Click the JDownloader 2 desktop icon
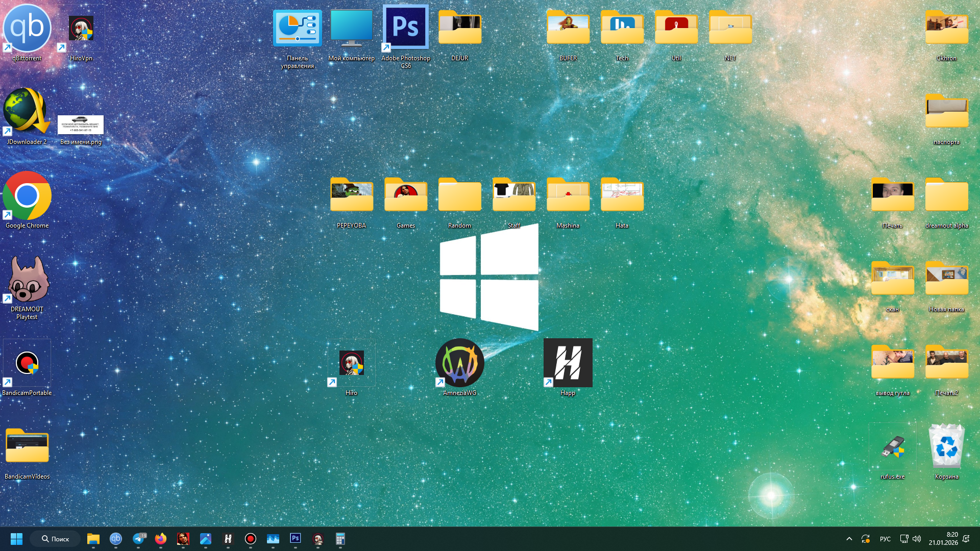Viewport: 980px width, 551px height. coord(27,112)
